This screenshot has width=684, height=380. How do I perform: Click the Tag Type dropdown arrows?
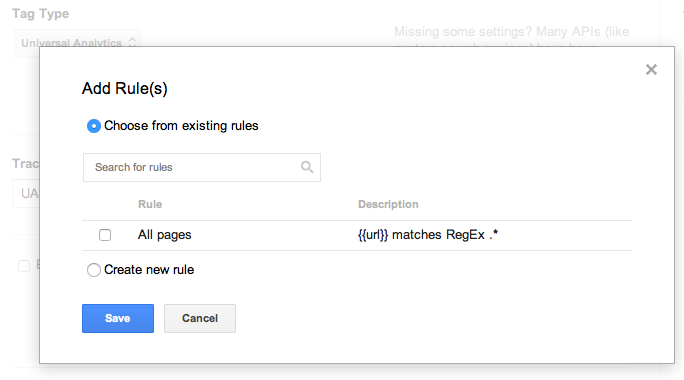pyautogui.click(x=132, y=42)
